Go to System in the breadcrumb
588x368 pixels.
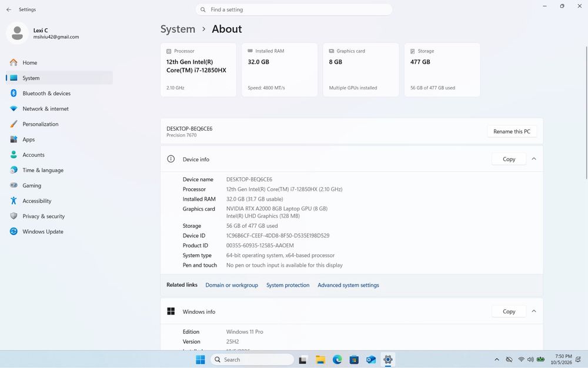tap(178, 29)
